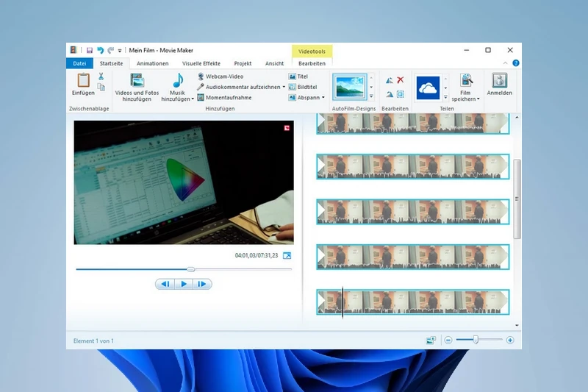Viewport: 588px width, 392px height.
Task: Click the Webcam-Video icon
Action: pos(201,76)
